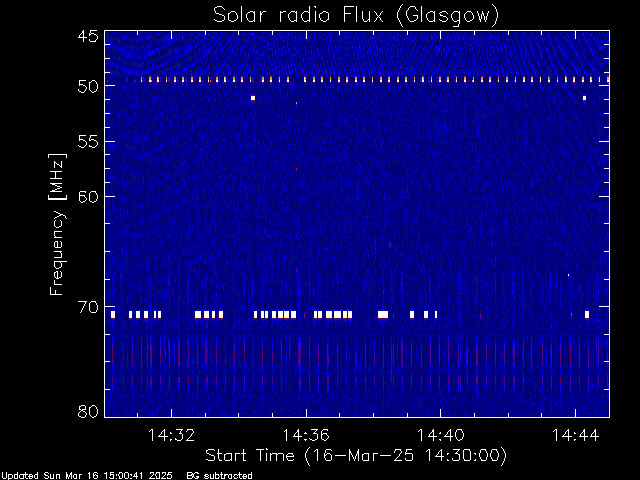Click the 'BG subtracted' status text
The height and width of the screenshot is (480, 640).
coord(220,476)
